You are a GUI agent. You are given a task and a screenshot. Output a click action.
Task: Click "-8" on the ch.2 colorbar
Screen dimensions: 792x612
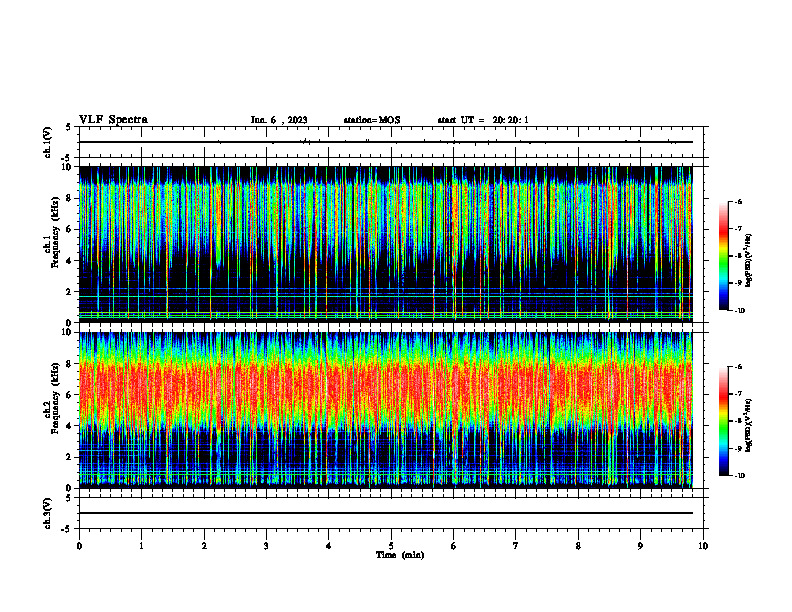738,421
